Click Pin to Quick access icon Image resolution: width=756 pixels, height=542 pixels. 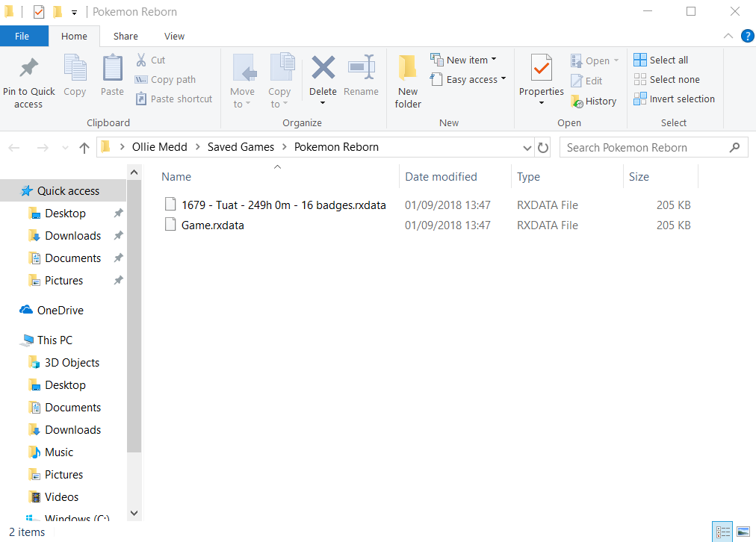pyautogui.click(x=28, y=67)
